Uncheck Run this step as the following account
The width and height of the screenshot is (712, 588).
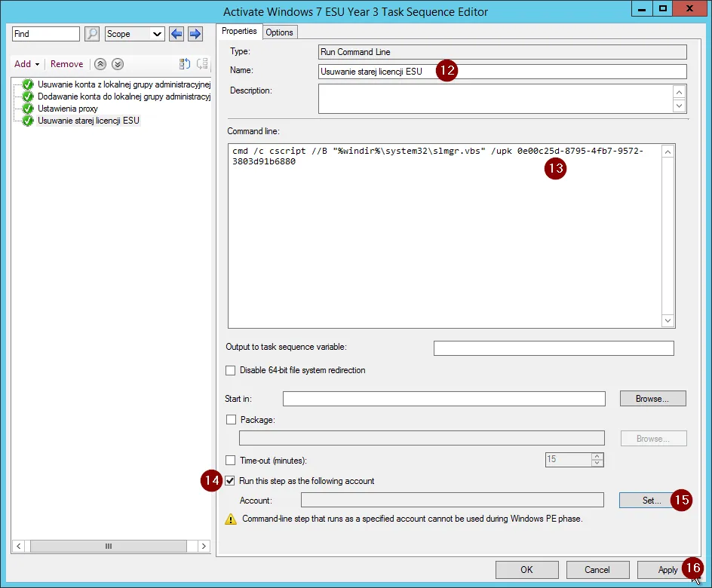tap(230, 481)
